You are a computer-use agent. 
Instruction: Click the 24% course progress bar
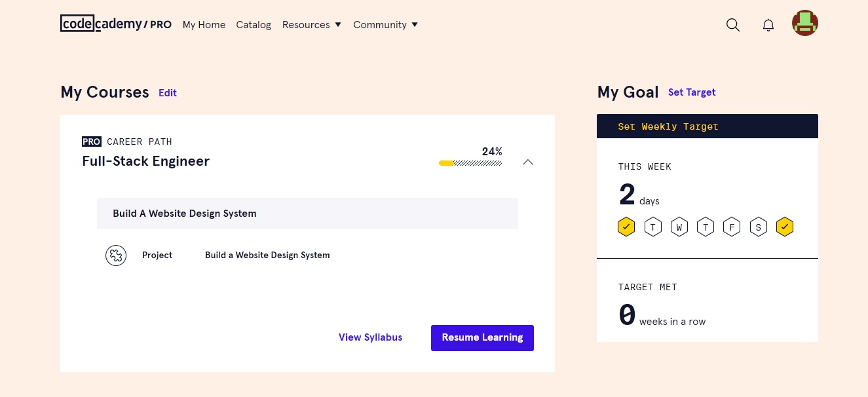click(470, 162)
